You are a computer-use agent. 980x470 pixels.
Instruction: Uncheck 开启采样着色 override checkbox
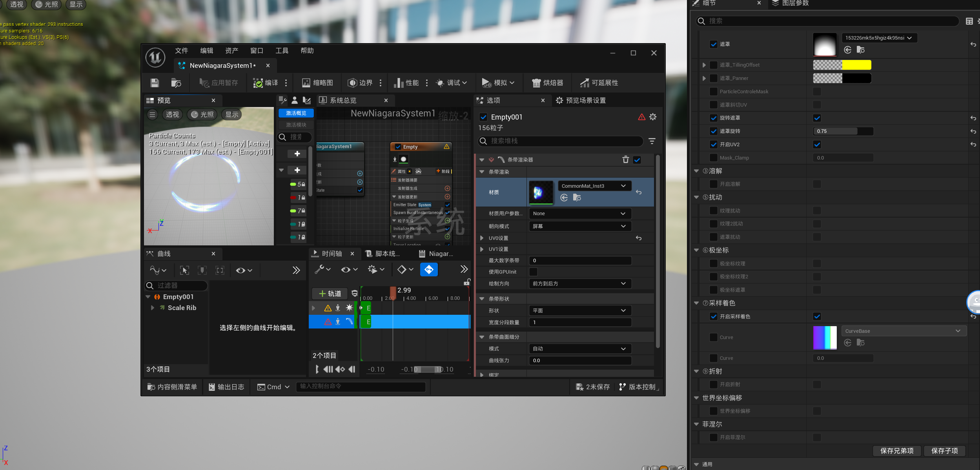[x=714, y=316]
